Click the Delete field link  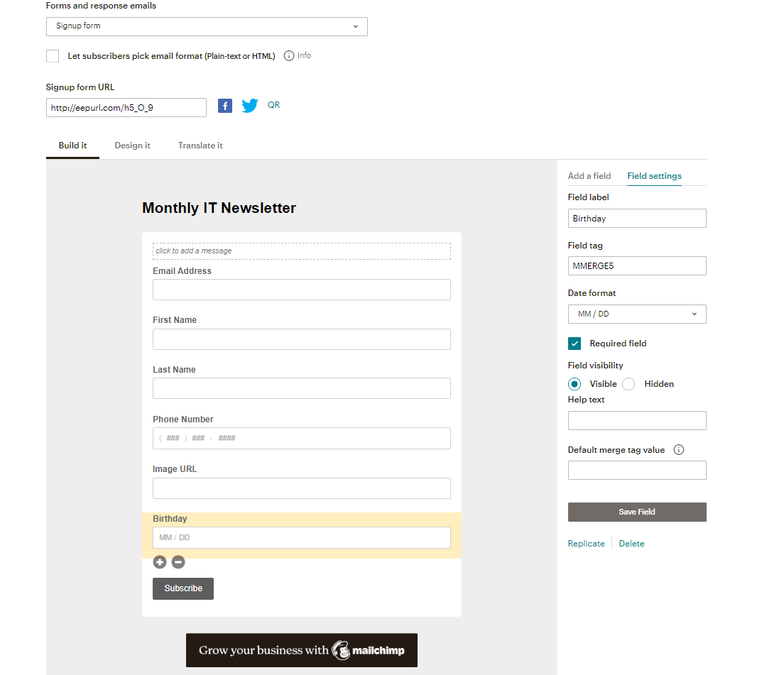631,544
